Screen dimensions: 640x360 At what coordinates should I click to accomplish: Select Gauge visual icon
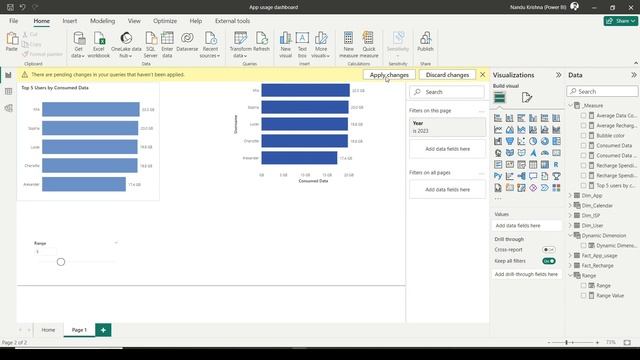(x=544, y=153)
